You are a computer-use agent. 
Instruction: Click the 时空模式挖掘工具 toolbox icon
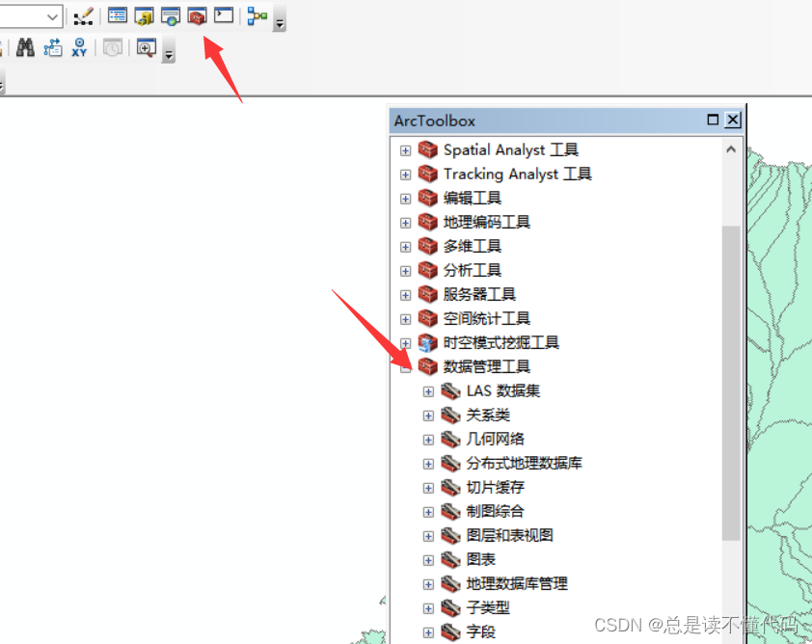428,342
